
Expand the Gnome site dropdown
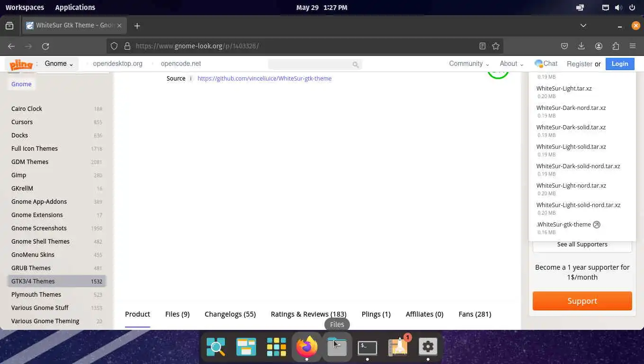[x=59, y=64]
